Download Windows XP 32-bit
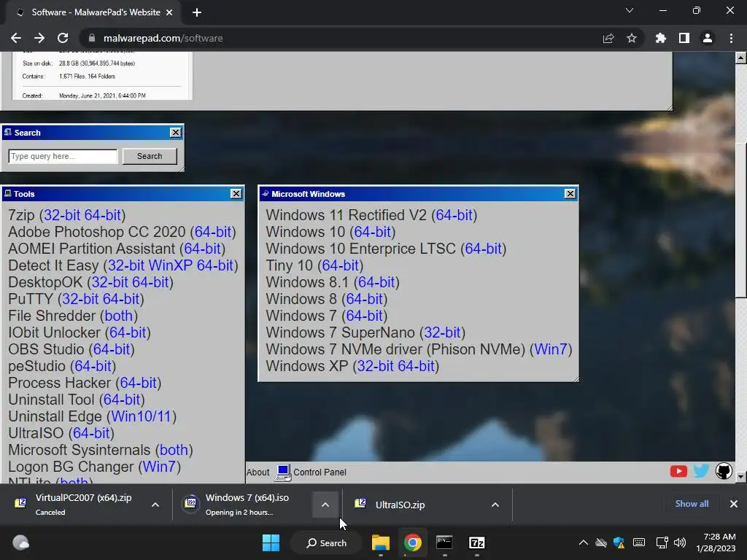Viewport: 747px width, 560px height. point(376,366)
